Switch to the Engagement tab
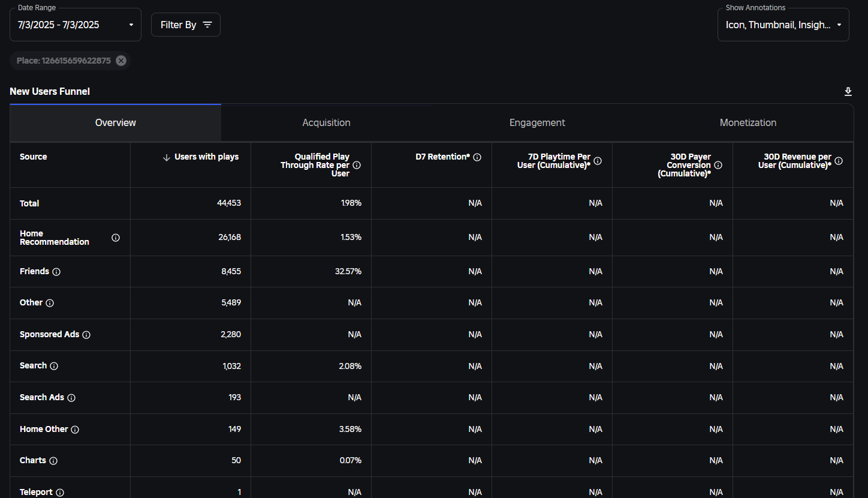This screenshot has width=868, height=498. coord(537,122)
